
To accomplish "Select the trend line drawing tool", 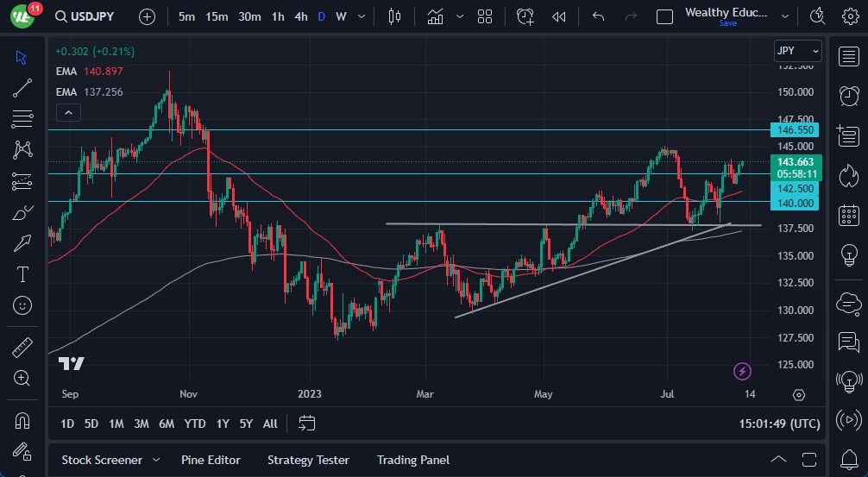I will pyautogui.click(x=22, y=88).
